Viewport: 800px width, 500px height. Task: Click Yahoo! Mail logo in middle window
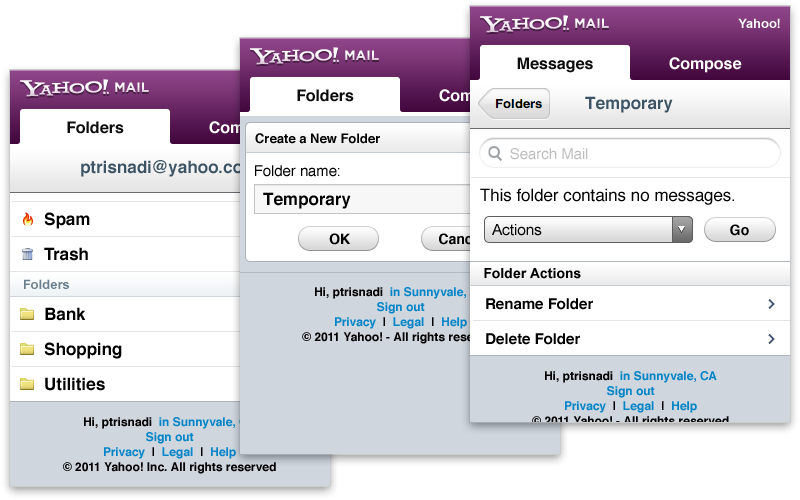pyautogui.click(x=314, y=55)
